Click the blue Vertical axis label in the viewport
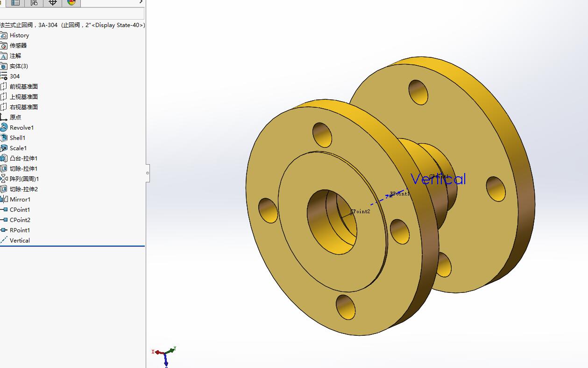Screen dimensions: 588x368 tap(438, 179)
